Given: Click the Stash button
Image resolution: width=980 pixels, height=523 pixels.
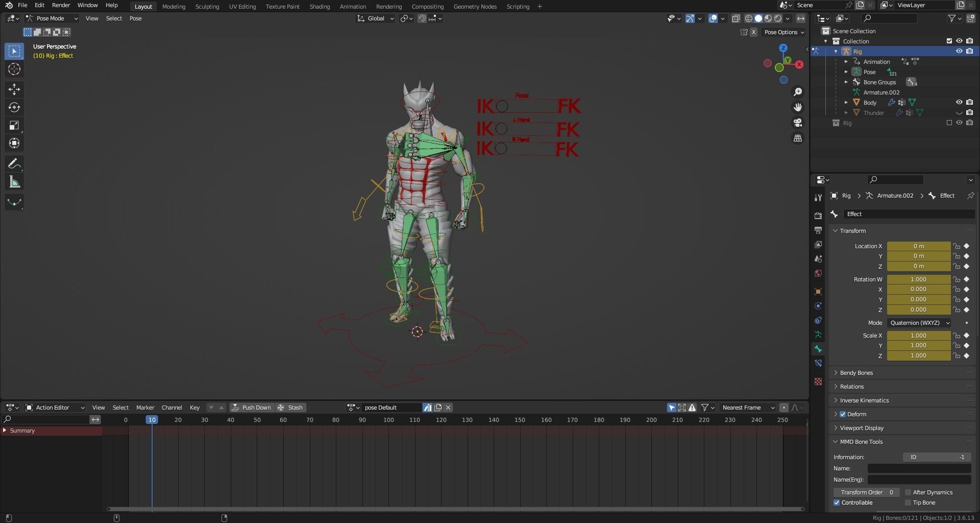Looking at the screenshot, I should pos(290,408).
